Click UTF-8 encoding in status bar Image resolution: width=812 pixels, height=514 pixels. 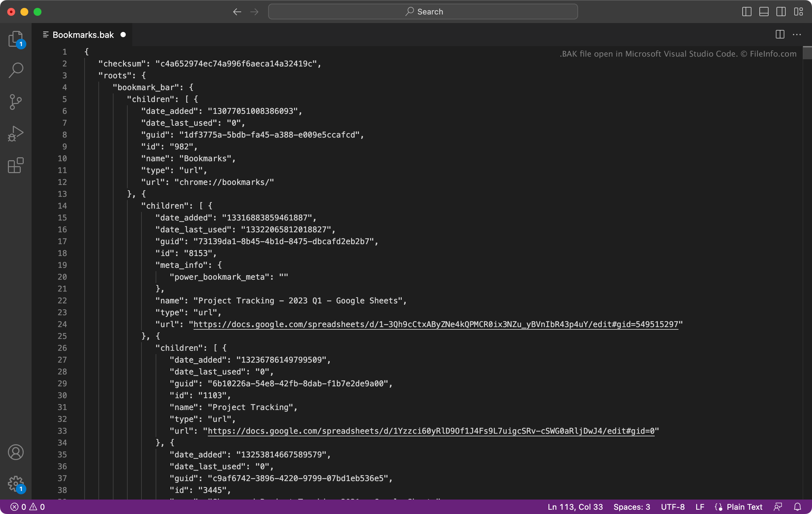coord(672,506)
